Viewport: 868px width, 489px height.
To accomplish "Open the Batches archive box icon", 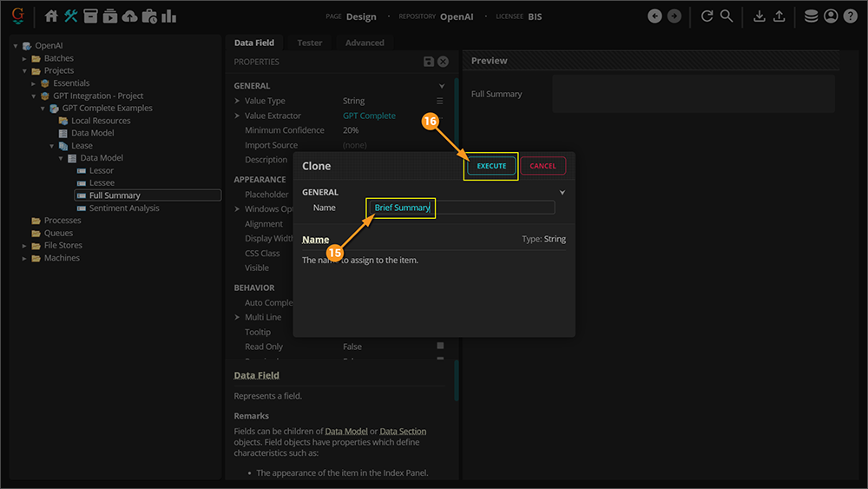I will coord(90,16).
